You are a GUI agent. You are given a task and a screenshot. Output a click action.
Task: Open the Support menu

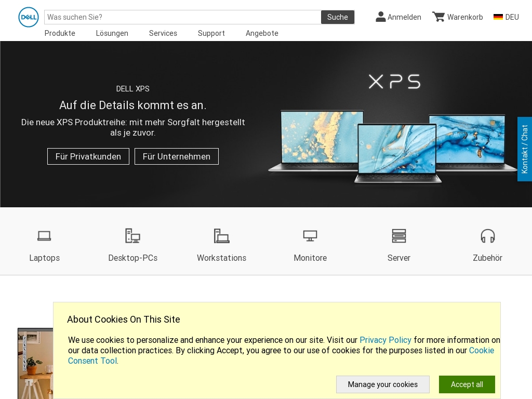[x=211, y=33]
